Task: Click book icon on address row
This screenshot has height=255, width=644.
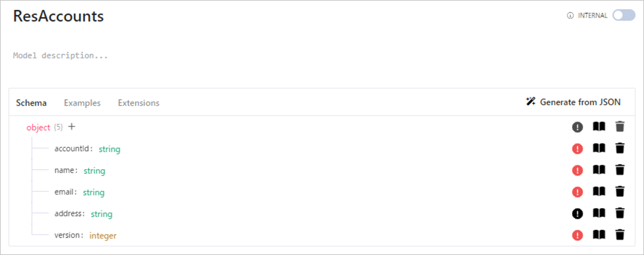Action: pyautogui.click(x=599, y=213)
